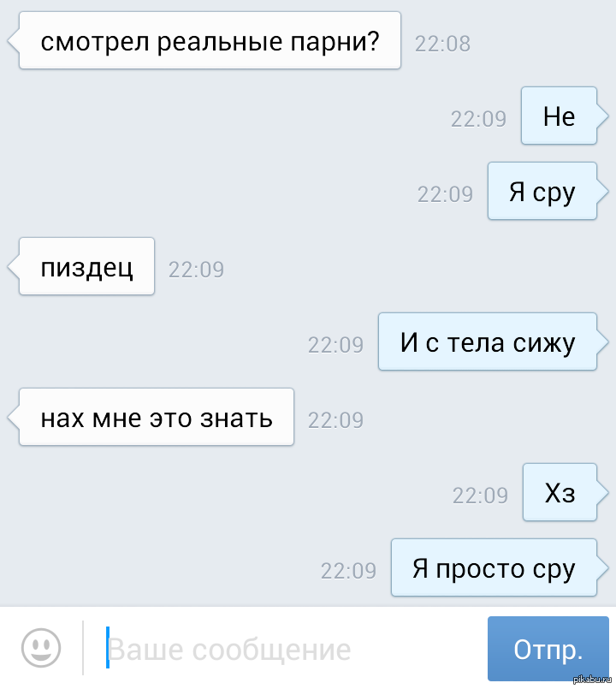Viewport: 616px width, 689px height.
Task: Tap the outgoing message bubble Не
Action: [559, 116]
